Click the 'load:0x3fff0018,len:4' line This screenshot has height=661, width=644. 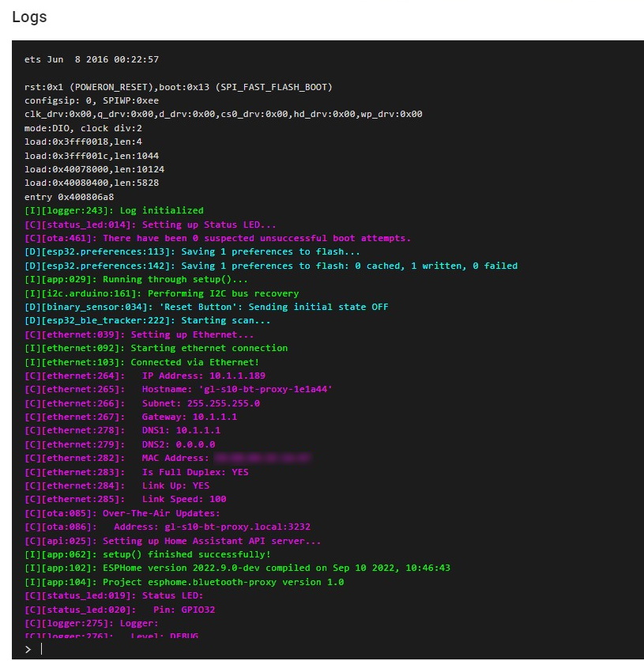click(x=83, y=142)
